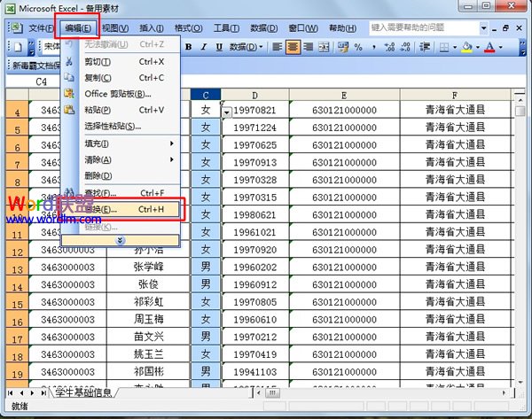This screenshot has height=419, width=532.
Task: Click the Cut scissors icon in menu
Action: (x=69, y=62)
